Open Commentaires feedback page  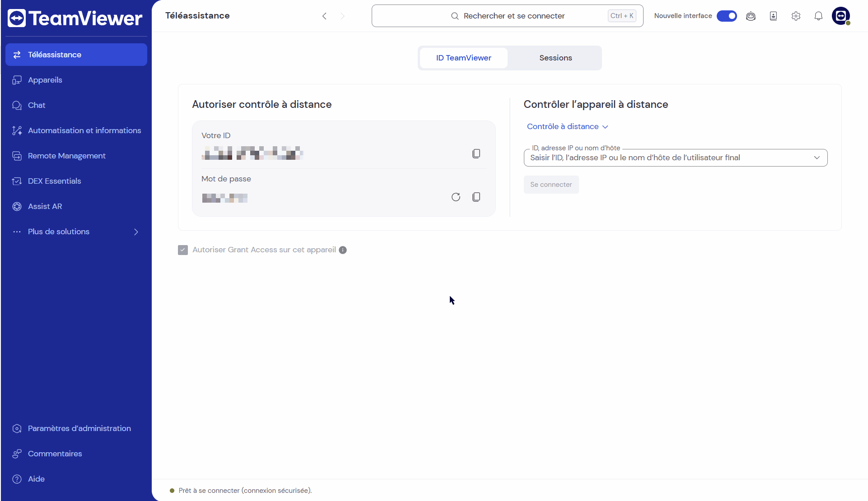pyautogui.click(x=76, y=454)
